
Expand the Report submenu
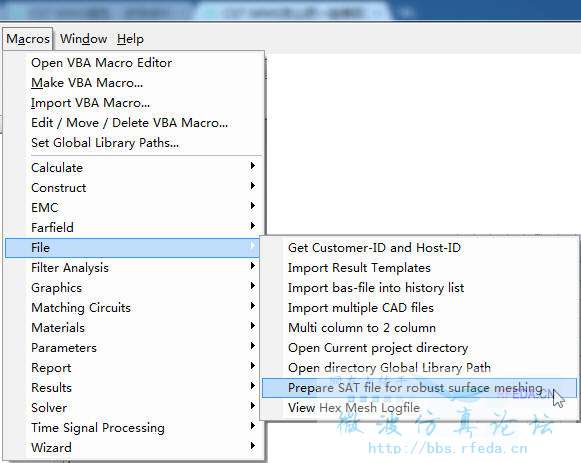pos(133,367)
